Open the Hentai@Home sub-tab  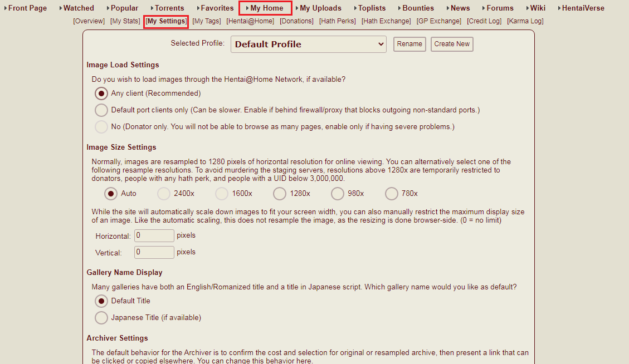tap(250, 21)
